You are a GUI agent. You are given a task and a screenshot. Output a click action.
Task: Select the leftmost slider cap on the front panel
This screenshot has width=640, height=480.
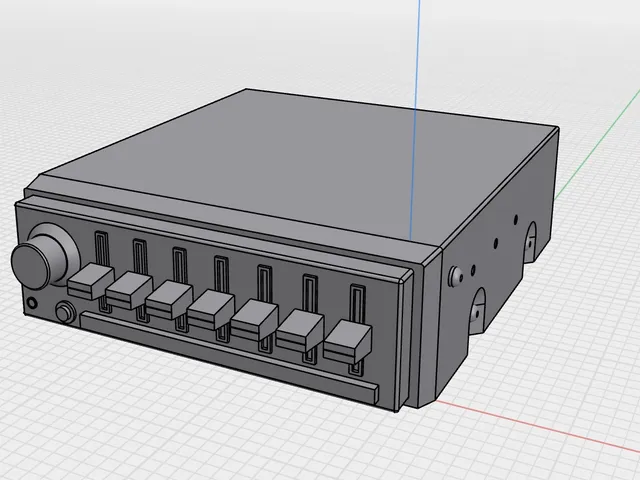(x=90, y=281)
